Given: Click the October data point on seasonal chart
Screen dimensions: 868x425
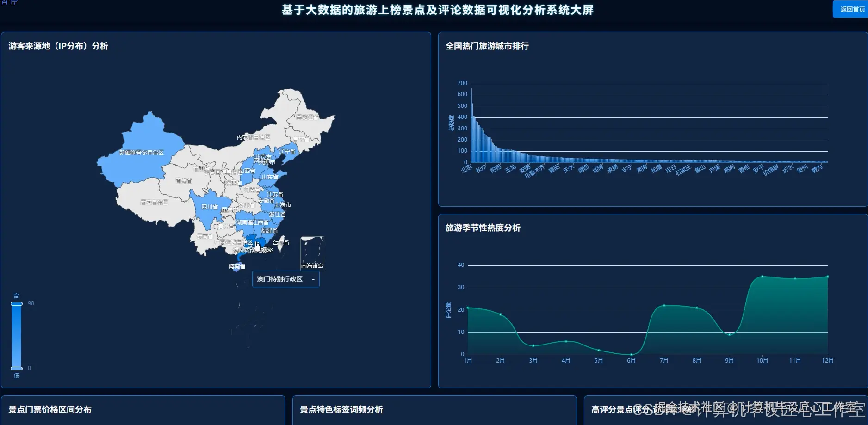Looking at the screenshot, I should click(x=763, y=277).
